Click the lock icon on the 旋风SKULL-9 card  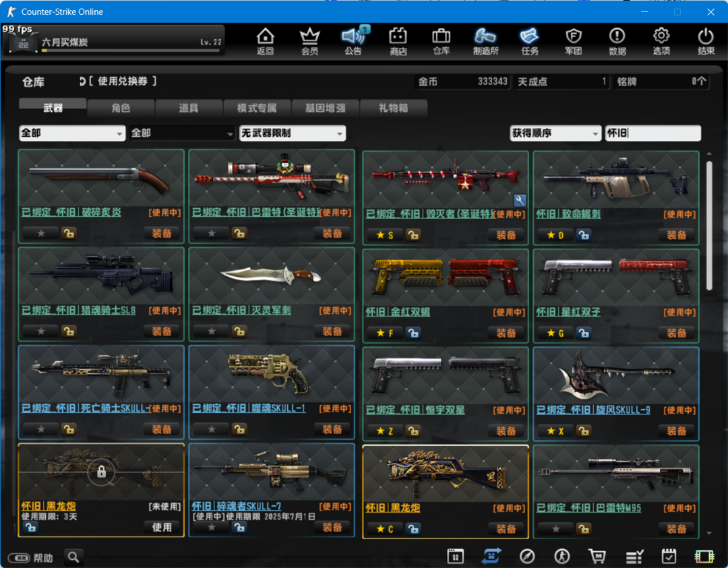tap(584, 431)
